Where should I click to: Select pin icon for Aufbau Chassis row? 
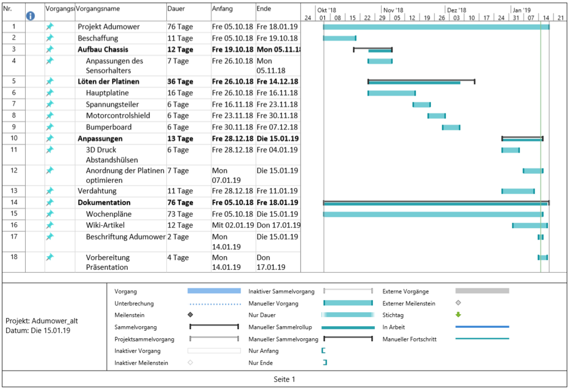(x=49, y=49)
